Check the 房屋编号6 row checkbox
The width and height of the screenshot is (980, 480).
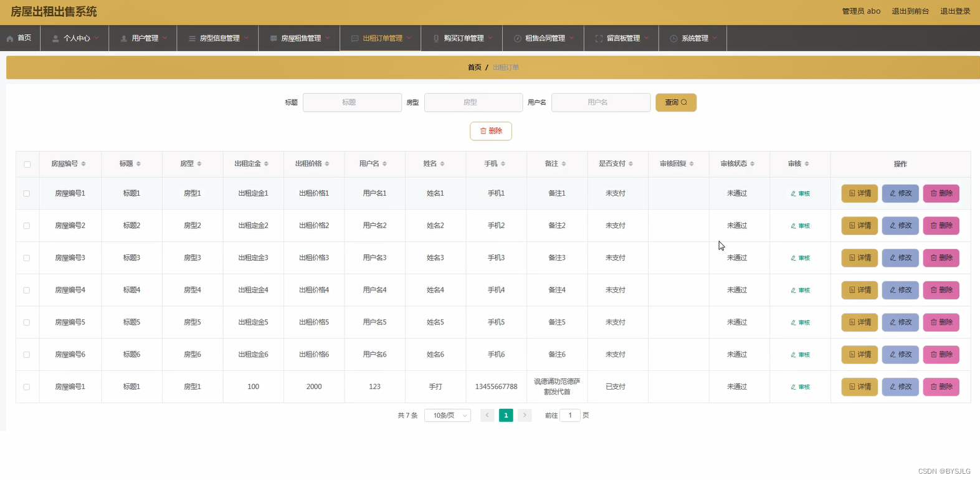[x=26, y=355]
